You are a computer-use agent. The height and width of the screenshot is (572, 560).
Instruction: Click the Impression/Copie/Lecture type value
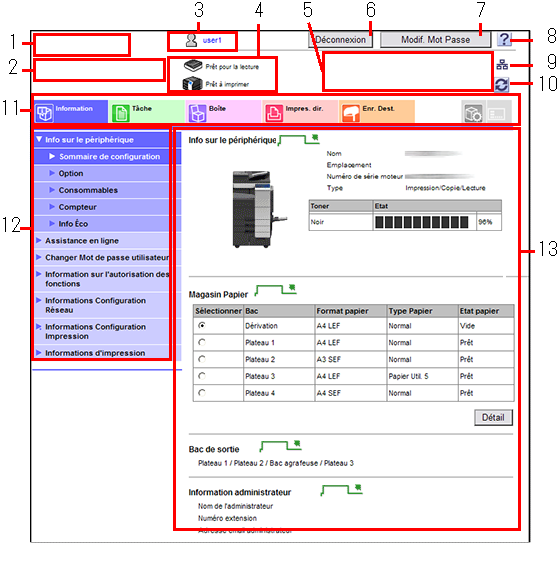(x=445, y=188)
